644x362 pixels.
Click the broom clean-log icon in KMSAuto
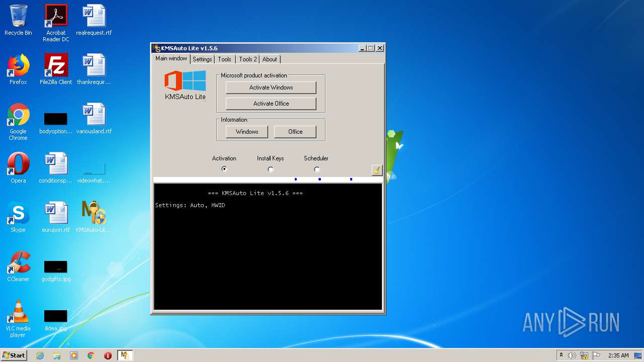pyautogui.click(x=377, y=170)
